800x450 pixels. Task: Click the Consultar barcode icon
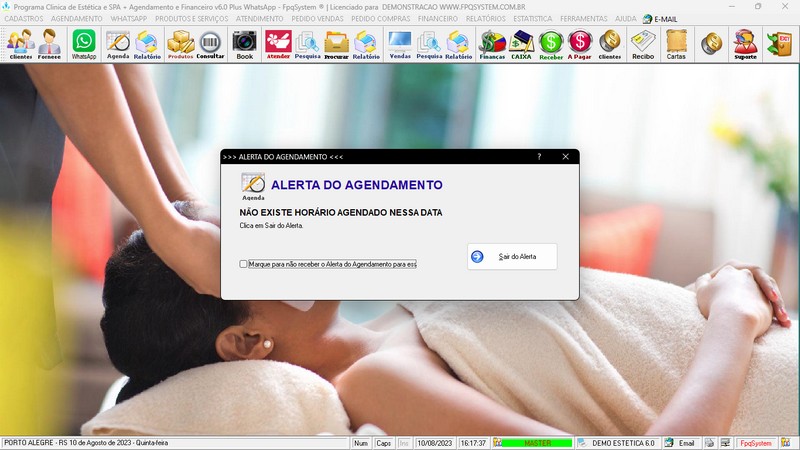coord(210,44)
